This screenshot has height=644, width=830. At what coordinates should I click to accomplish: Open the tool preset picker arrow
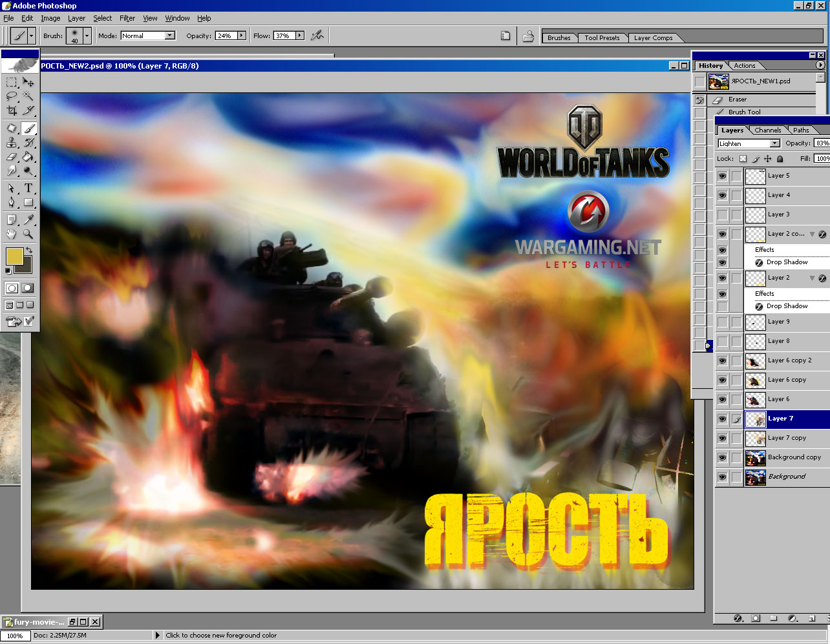(x=31, y=36)
